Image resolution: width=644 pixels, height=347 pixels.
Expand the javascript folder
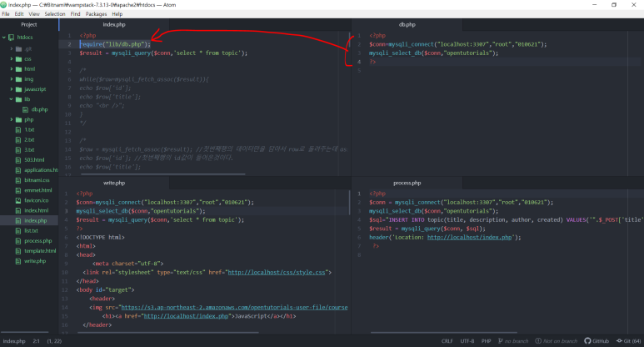tap(12, 89)
